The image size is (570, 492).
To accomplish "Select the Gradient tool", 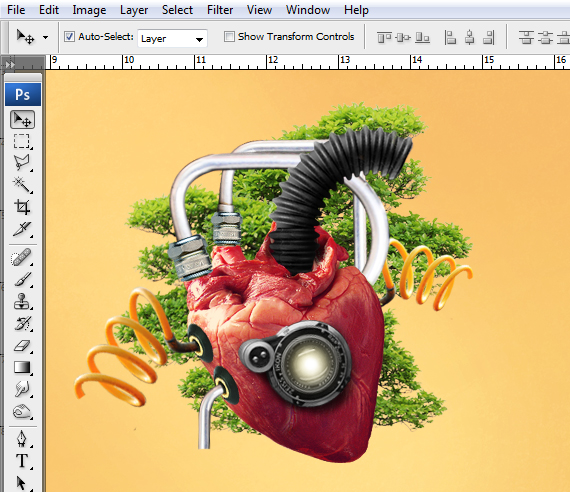I will click(x=22, y=367).
